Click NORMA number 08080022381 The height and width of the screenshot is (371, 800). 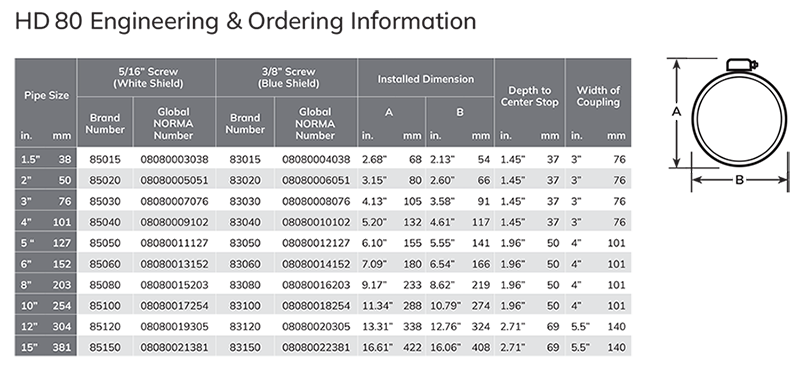tap(316, 348)
